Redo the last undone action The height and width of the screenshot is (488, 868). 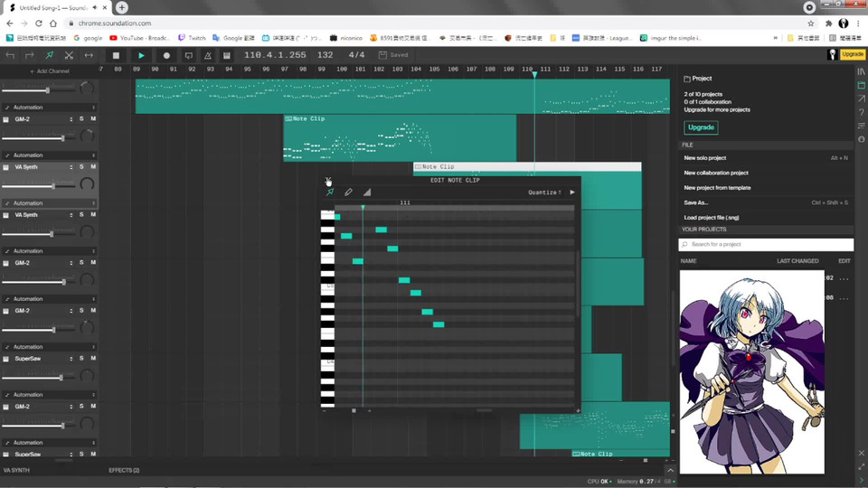click(x=29, y=55)
